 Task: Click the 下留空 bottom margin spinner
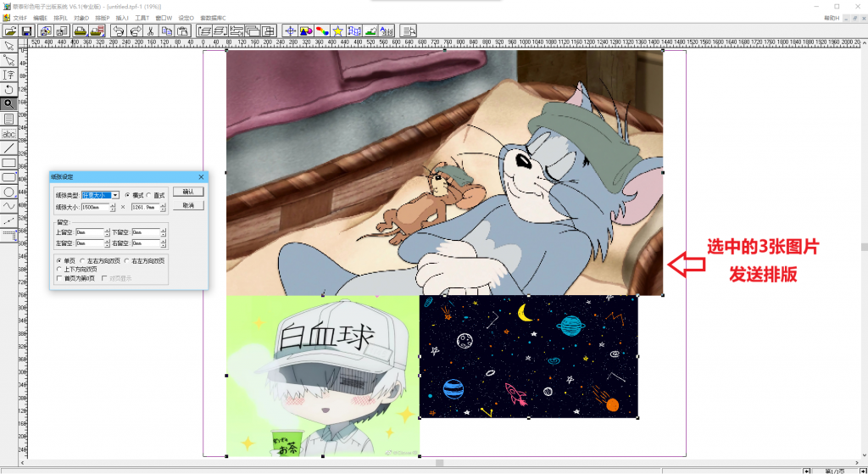click(164, 232)
